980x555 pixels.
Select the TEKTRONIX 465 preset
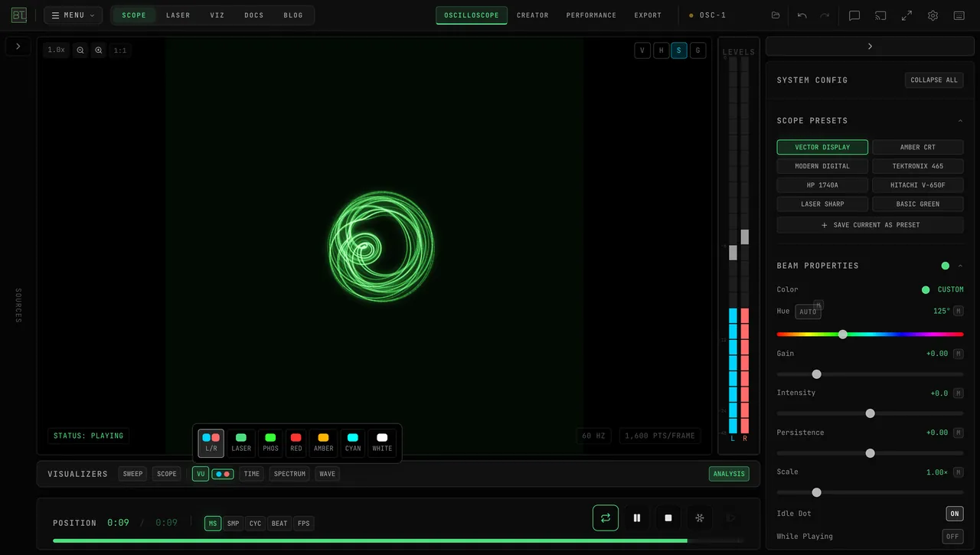coord(918,166)
